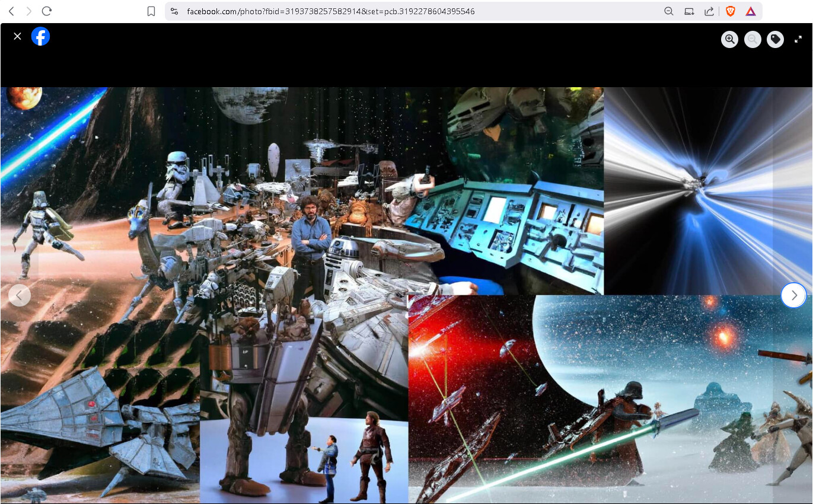Tag the photo using the tag icon

pos(775,39)
